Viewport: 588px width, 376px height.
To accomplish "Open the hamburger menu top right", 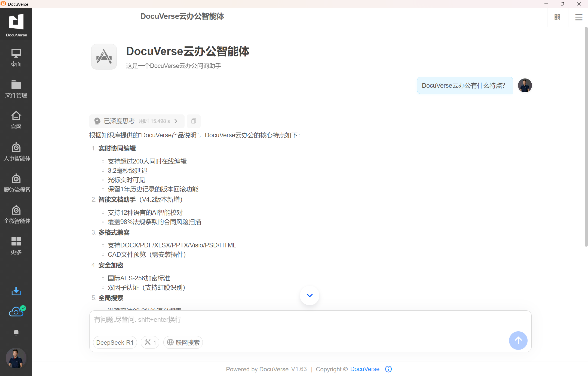I will [x=579, y=17].
